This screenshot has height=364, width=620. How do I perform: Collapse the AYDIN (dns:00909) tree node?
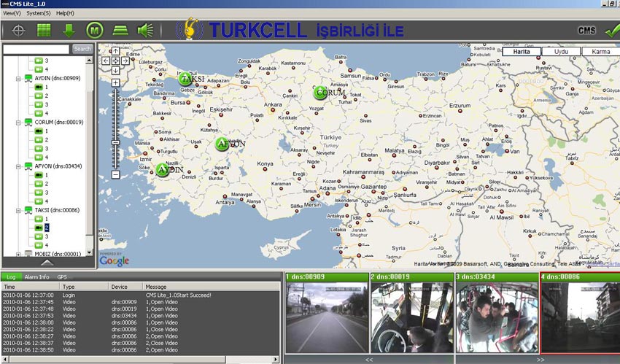[x=18, y=79]
